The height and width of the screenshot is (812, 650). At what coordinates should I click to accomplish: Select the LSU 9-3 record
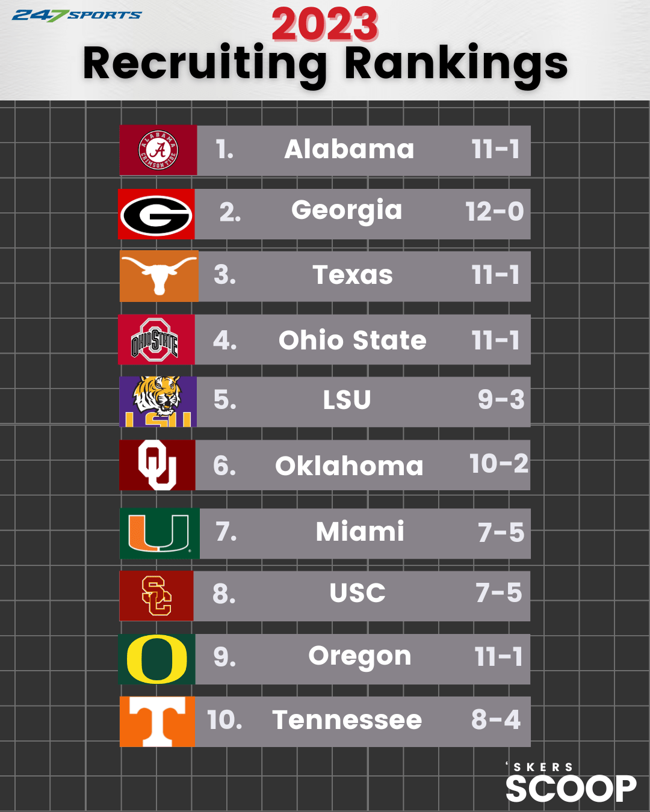pyautogui.click(x=501, y=399)
